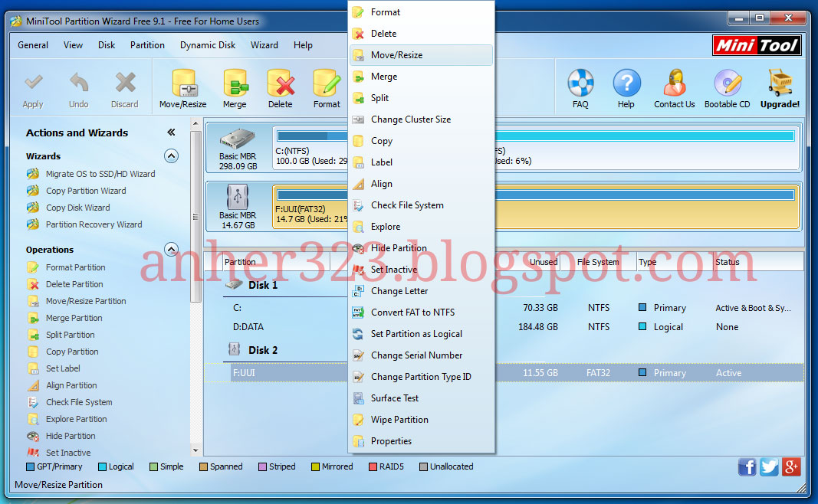This screenshot has height=504, width=818.
Task: Select the Disk 2 row in partition list
Action: [263, 350]
